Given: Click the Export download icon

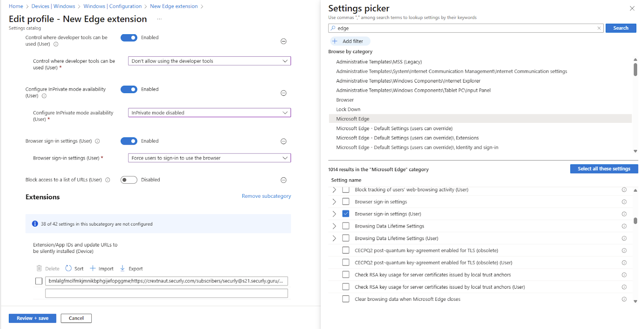Looking at the screenshot, I should (x=123, y=268).
